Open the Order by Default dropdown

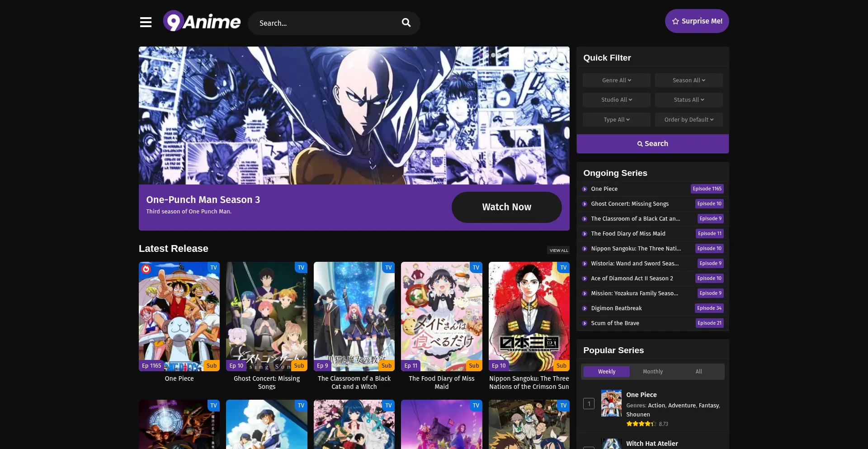tap(689, 119)
